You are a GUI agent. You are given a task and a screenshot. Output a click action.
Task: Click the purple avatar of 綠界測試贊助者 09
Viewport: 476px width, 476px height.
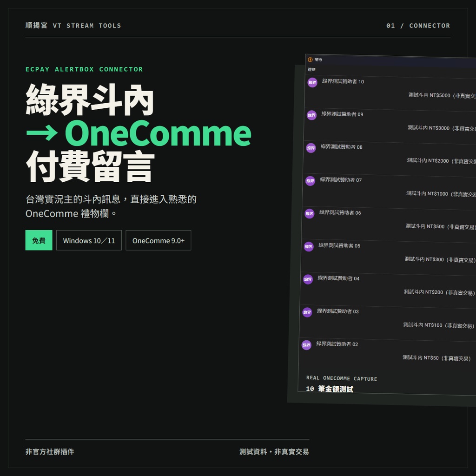click(311, 115)
